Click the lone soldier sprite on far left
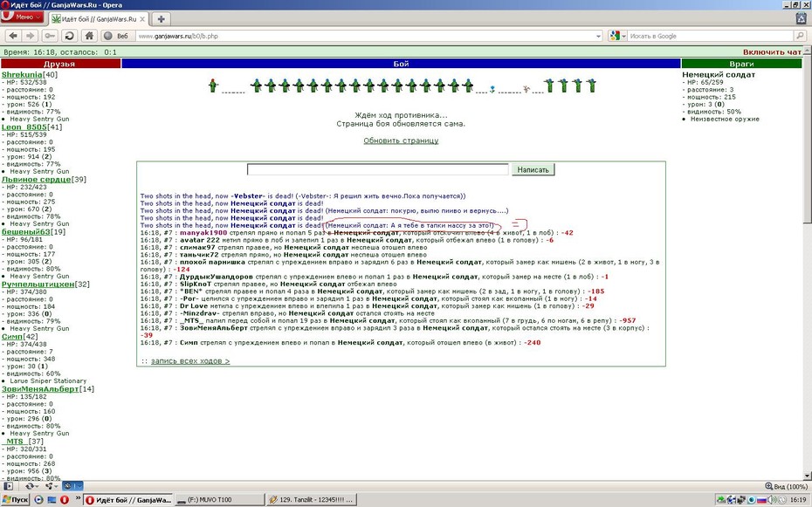 click(213, 86)
